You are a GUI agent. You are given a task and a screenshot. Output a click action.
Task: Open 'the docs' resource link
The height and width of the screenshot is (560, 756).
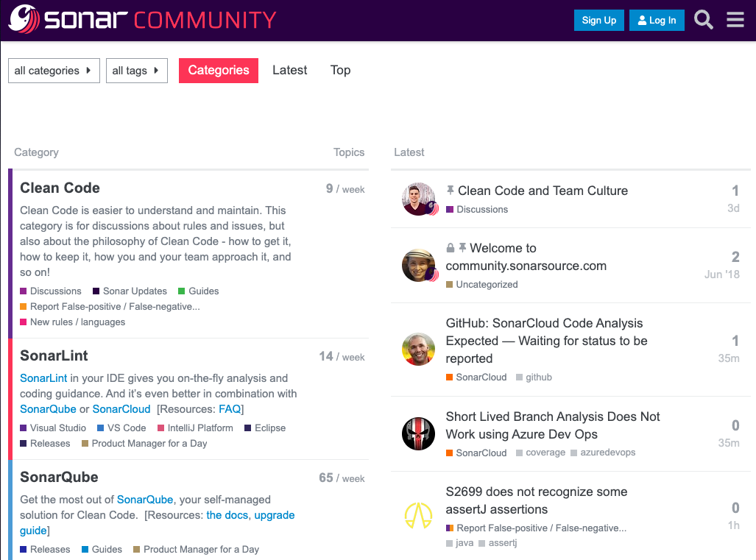point(227,515)
